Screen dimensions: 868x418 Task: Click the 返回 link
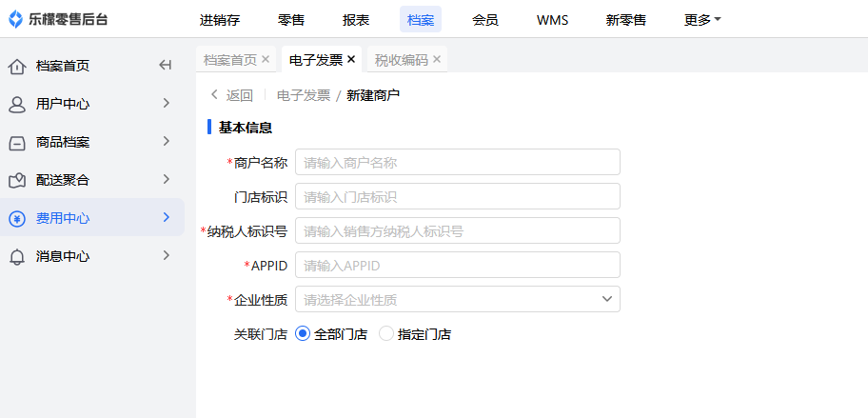pos(240,95)
